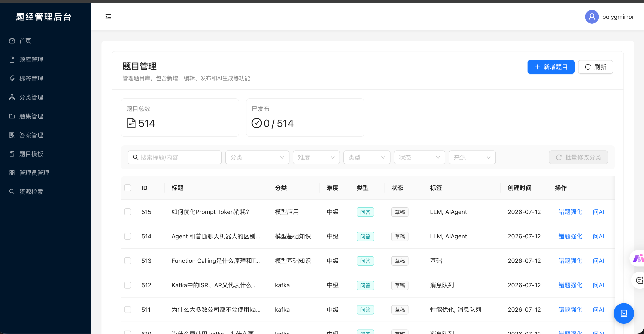644x334 pixels.
Task: Click the file icon beside 题库管理
Action: click(x=12, y=60)
